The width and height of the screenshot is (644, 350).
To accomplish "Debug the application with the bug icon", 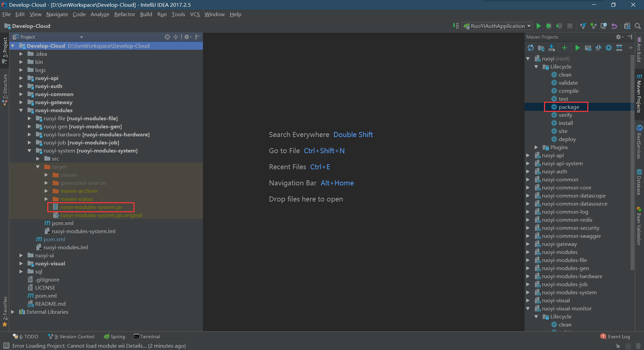I will click(x=549, y=26).
